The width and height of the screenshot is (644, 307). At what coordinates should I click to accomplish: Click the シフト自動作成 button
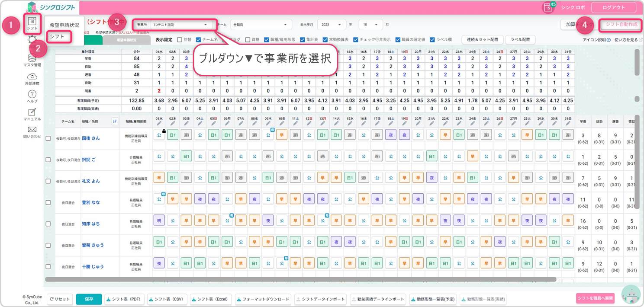click(621, 25)
